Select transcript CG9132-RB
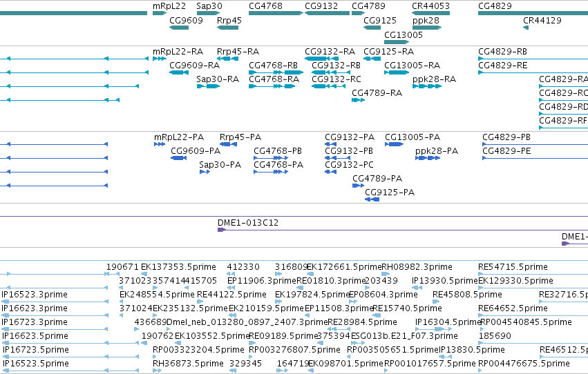 (331, 72)
